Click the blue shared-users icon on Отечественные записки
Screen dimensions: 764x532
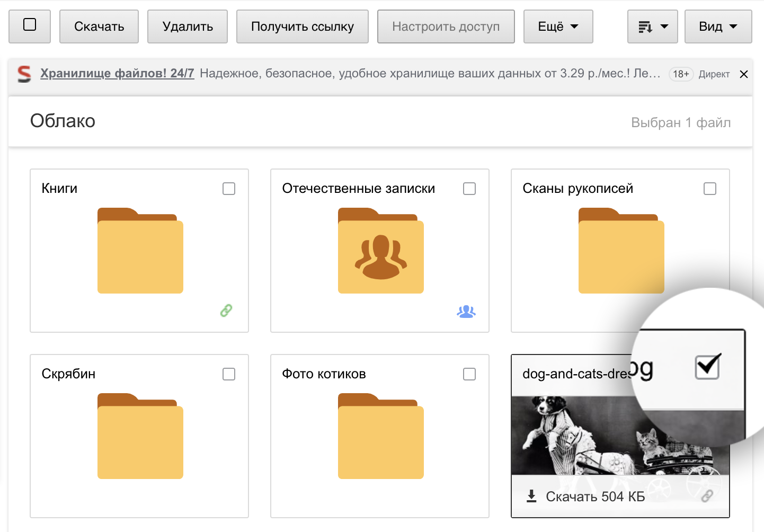coord(466,312)
